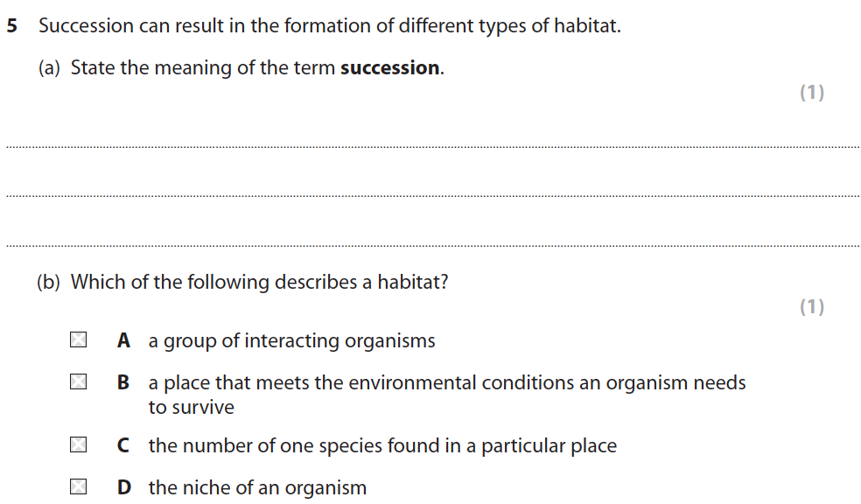The image size is (861, 504).
Task: Click the "Which of the following" question text
Action: pos(259,283)
